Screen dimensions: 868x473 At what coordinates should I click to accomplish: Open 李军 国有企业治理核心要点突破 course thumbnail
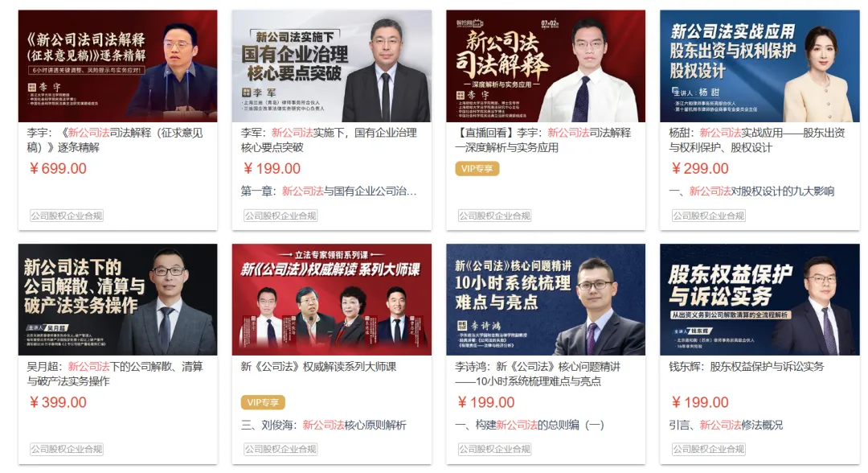[332, 66]
